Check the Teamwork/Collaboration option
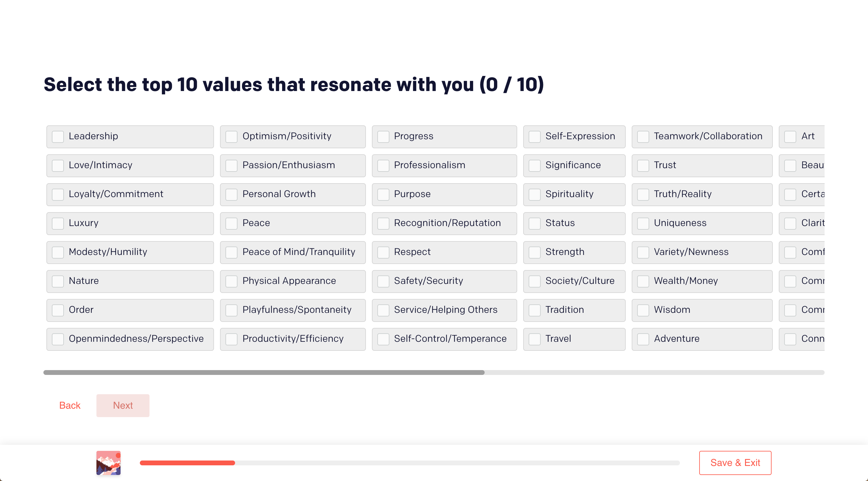Screen dimensions: 868x481 [x=643, y=137]
